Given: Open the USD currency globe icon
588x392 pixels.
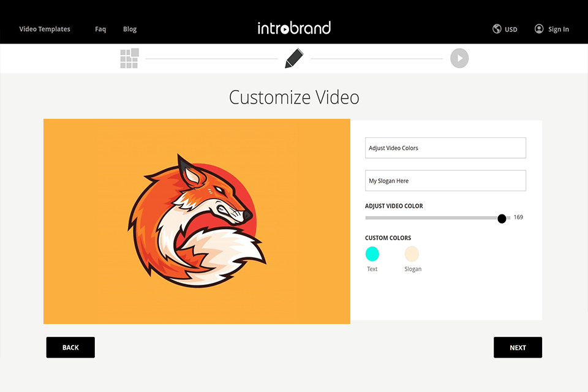Looking at the screenshot, I should coord(496,29).
